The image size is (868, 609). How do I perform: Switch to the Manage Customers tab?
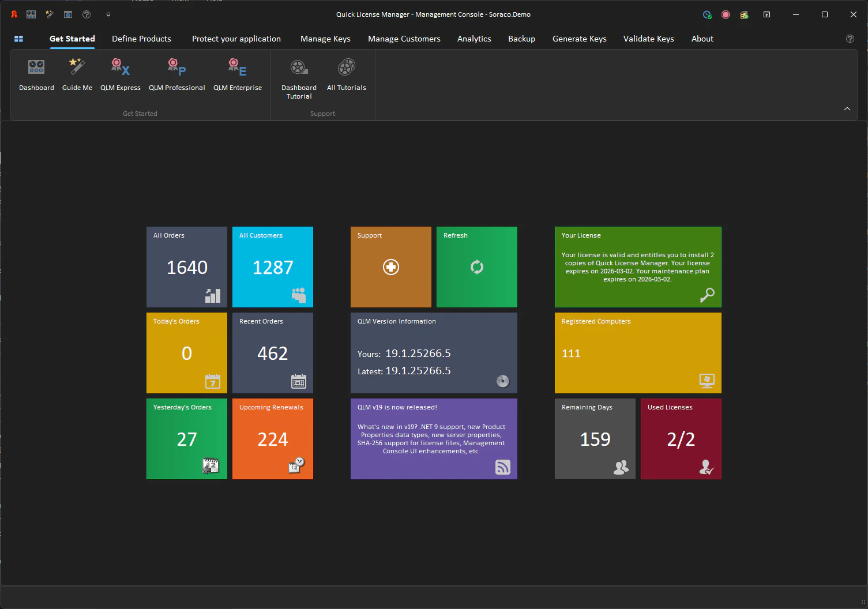click(x=404, y=39)
